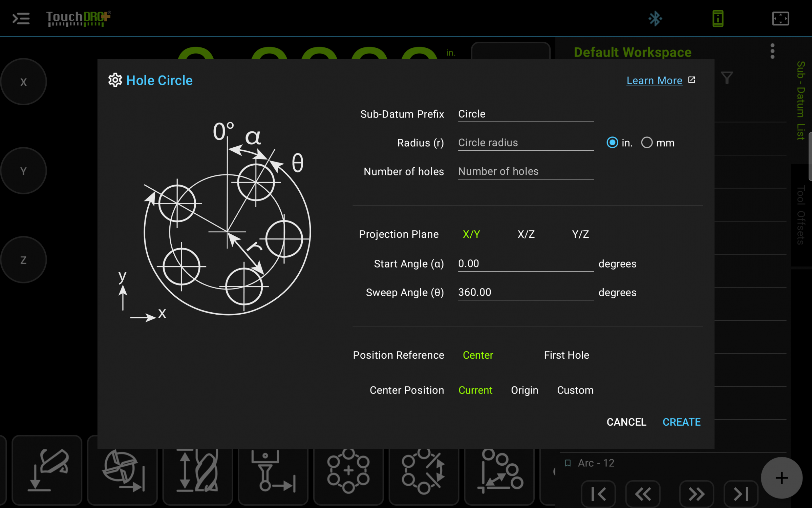Select the inches radio button
This screenshot has height=508, width=812.
click(613, 143)
